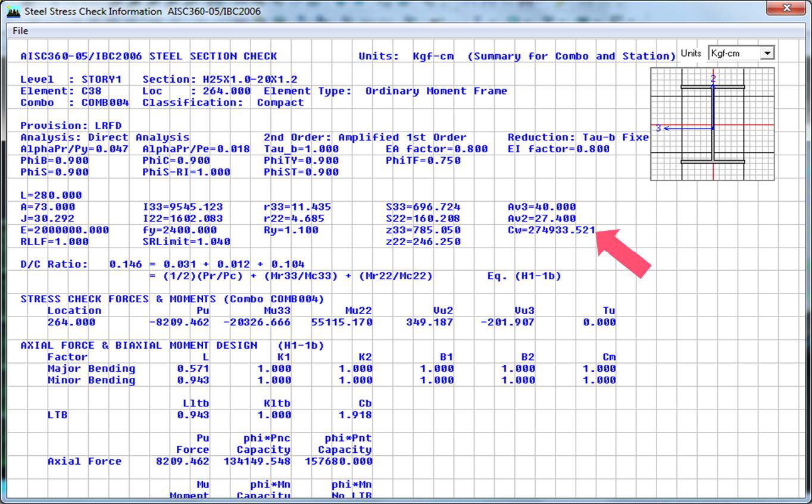Select the 'Element: C38' label
This screenshot has width=812, height=504.
(61, 91)
